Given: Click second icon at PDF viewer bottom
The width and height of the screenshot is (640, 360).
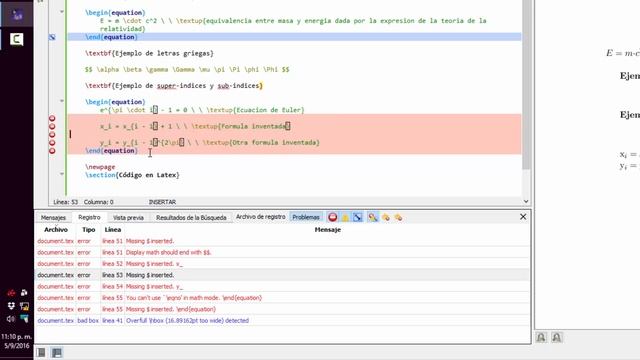Looking at the screenshot, I should click(557, 338).
